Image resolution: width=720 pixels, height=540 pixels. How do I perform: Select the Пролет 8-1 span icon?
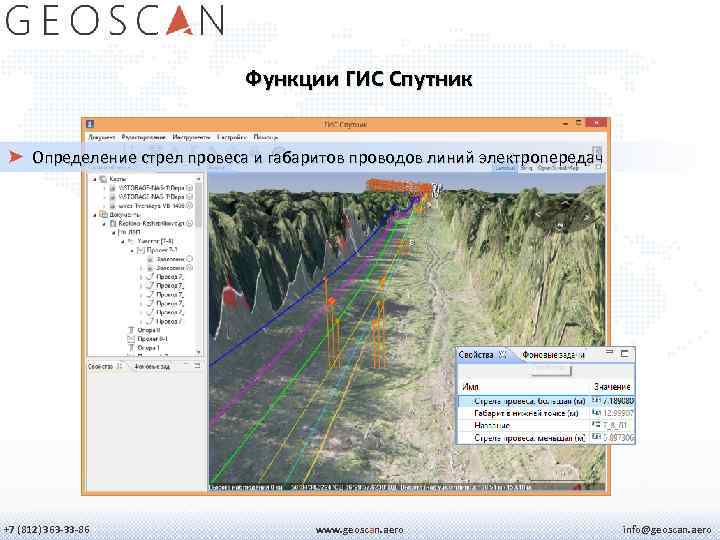coord(130,339)
